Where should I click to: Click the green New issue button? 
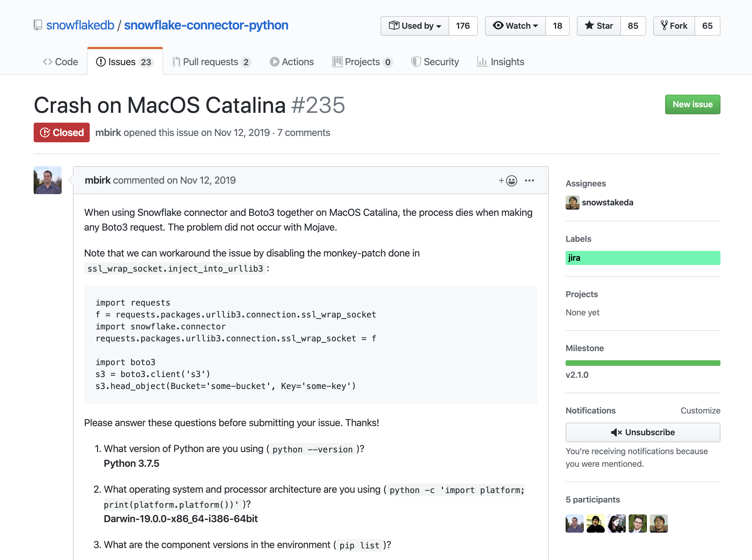point(692,104)
